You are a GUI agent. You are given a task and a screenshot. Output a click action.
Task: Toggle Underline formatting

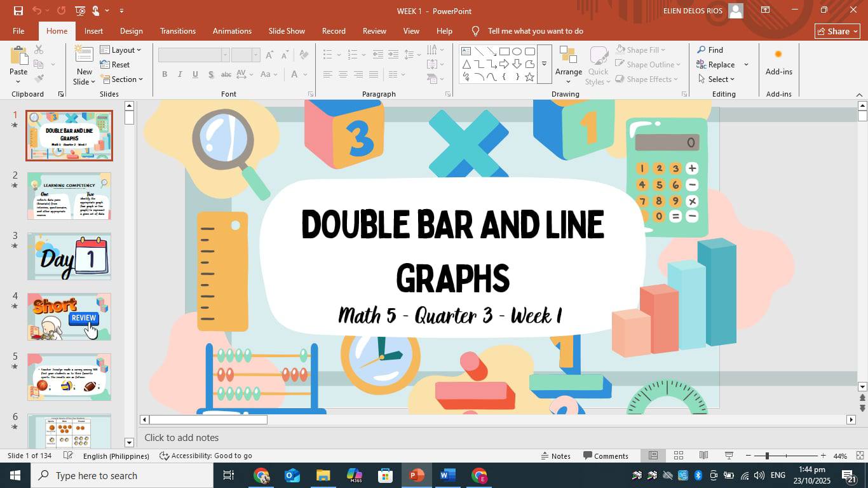pos(195,74)
